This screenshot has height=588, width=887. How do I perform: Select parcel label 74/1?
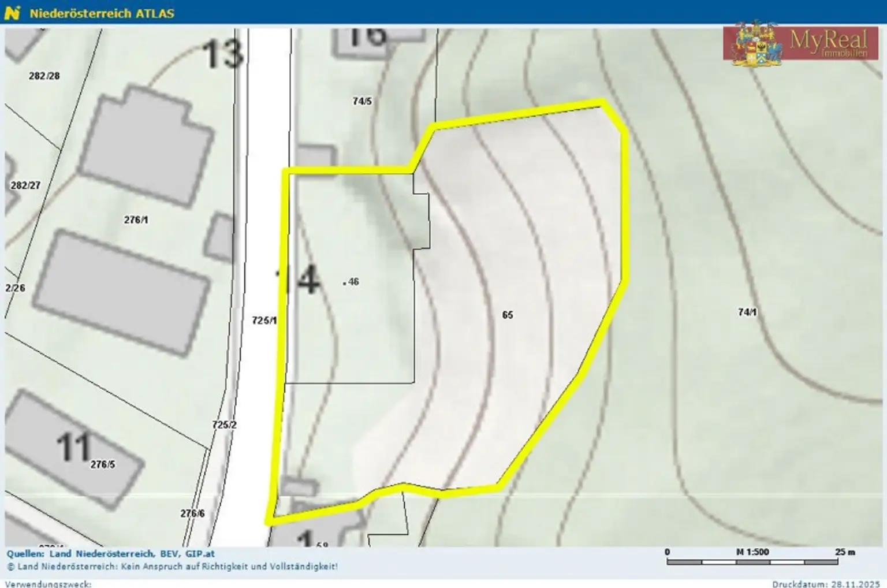tap(747, 311)
